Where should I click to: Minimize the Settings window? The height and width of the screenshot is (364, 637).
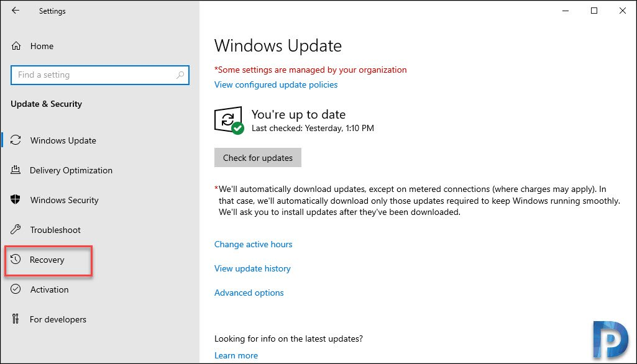566,11
